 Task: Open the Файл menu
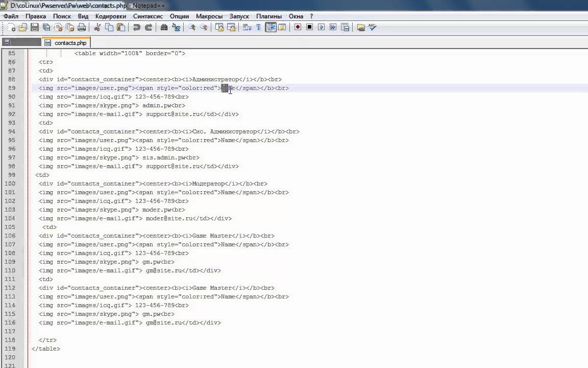coord(11,16)
